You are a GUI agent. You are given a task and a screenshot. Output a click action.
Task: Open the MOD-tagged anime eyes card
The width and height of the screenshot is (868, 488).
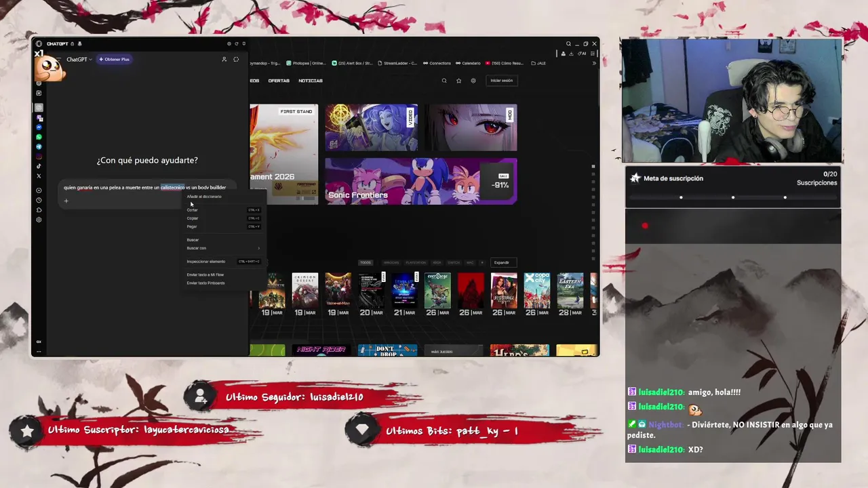[471, 127]
